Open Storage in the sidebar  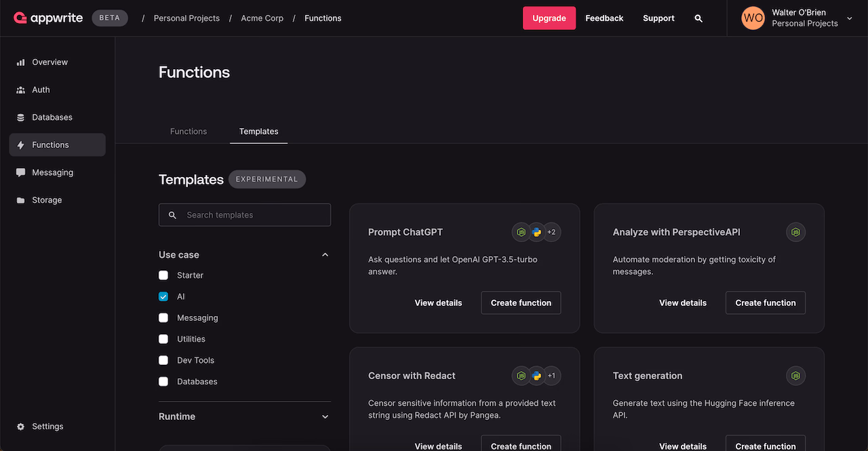57,200
